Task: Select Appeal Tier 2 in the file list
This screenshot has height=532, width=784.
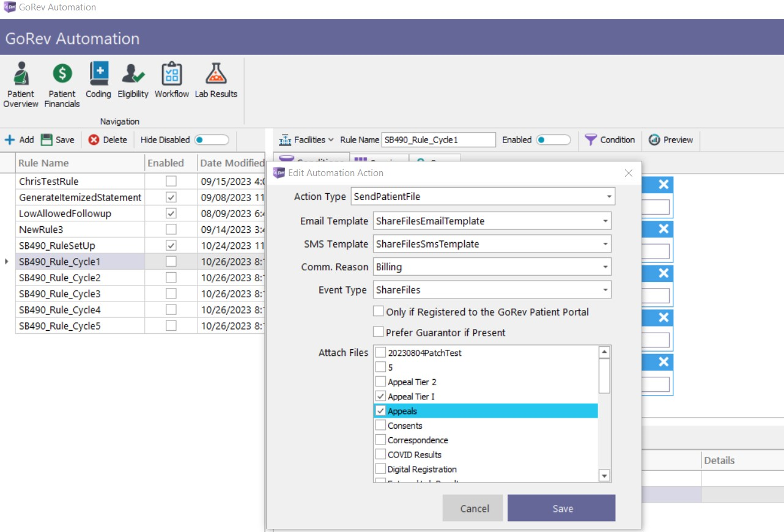Action: [x=412, y=382]
